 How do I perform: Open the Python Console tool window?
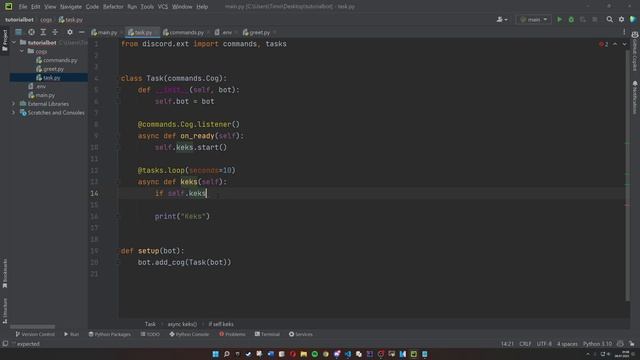pos(189,334)
